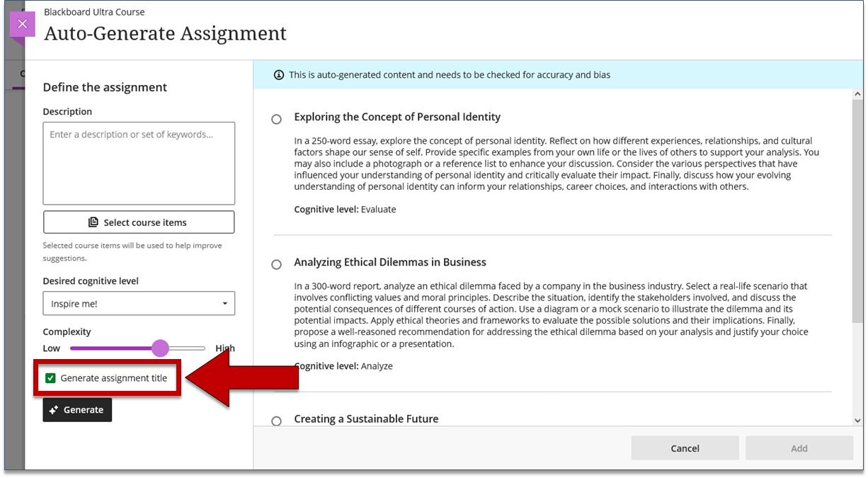Select Exploring the Concept of Personal Identity option
This screenshot has width=868, height=478.
pyautogui.click(x=277, y=119)
